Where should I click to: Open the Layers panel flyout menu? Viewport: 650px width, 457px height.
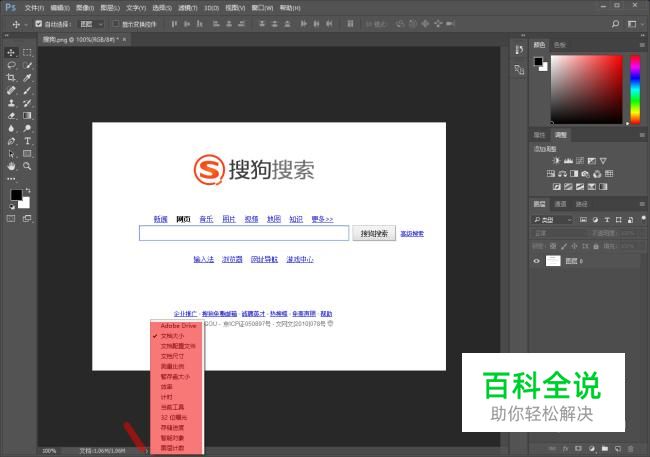point(642,204)
